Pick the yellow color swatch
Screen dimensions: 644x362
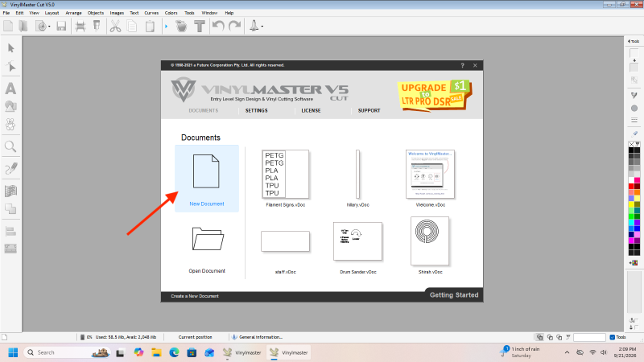631,204
